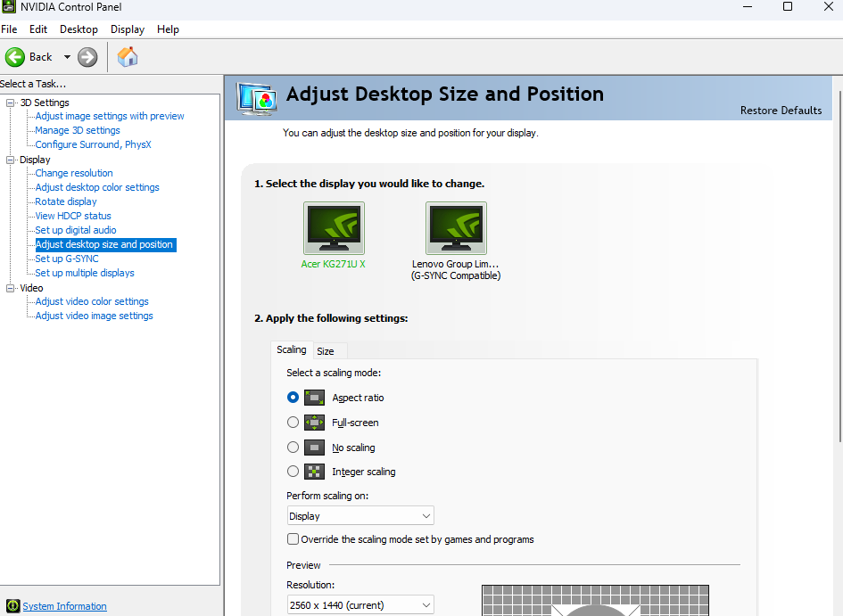Open the Help menu
The height and width of the screenshot is (616, 843).
(x=168, y=29)
